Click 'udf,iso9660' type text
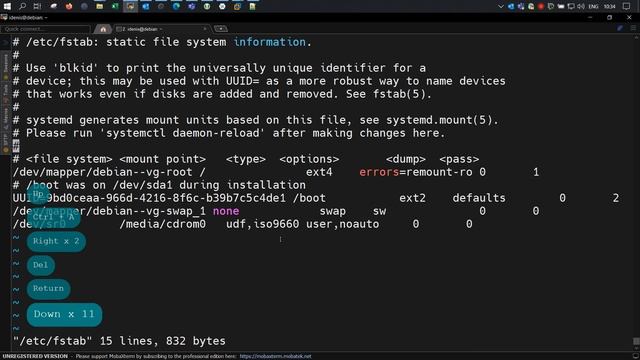The image size is (640, 360). (x=262, y=224)
